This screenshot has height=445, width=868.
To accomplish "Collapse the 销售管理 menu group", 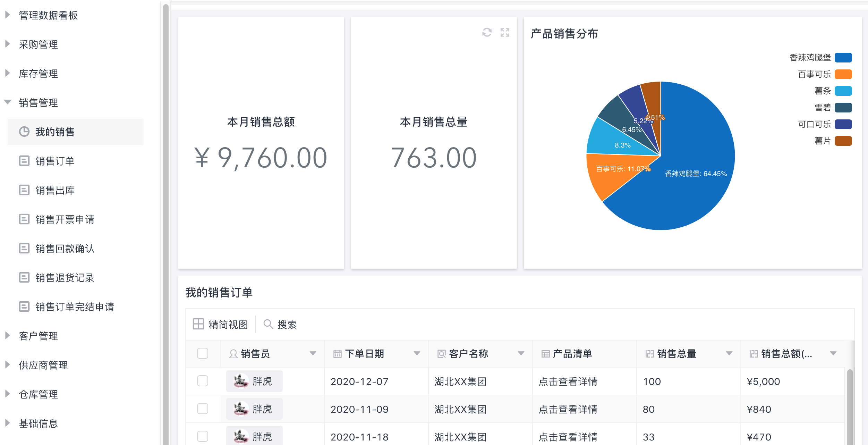I will point(8,102).
